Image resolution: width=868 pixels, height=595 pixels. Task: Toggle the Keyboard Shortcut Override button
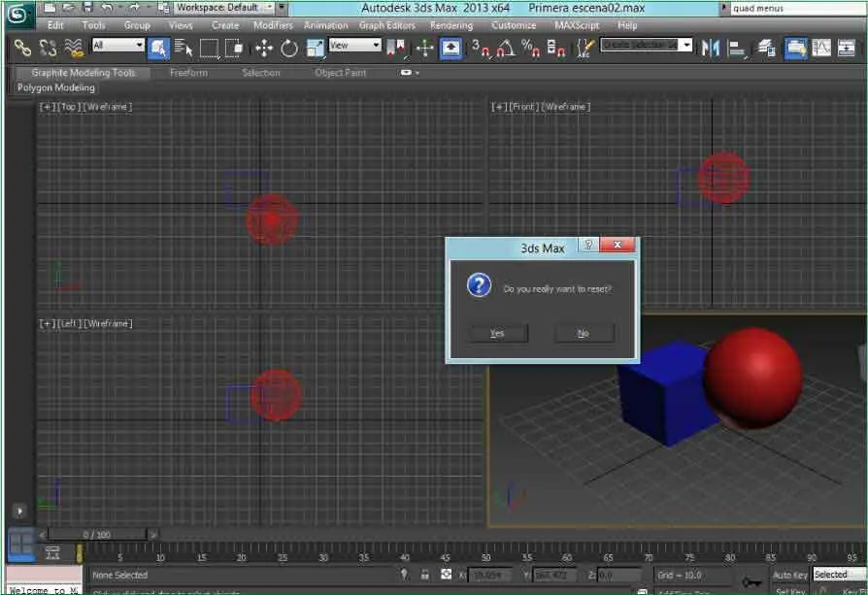click(x=451, y=49)
